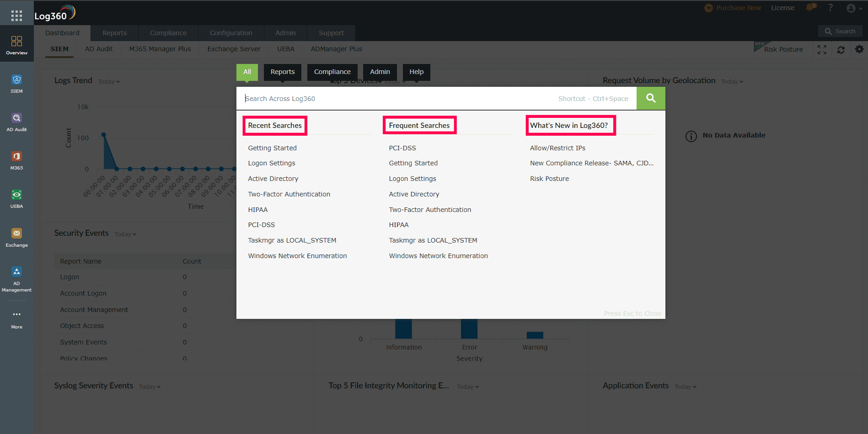868x434 pixels.
Task: Switch to the Admin main tab
Action: pos(285,33)
